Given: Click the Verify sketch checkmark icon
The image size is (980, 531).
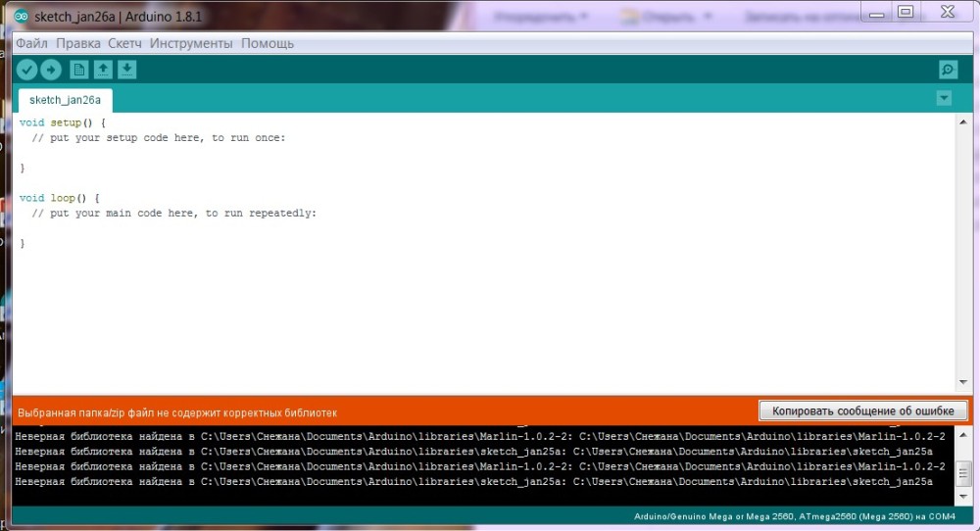Looking at the screenshot, I should click(x=26, y=70).
